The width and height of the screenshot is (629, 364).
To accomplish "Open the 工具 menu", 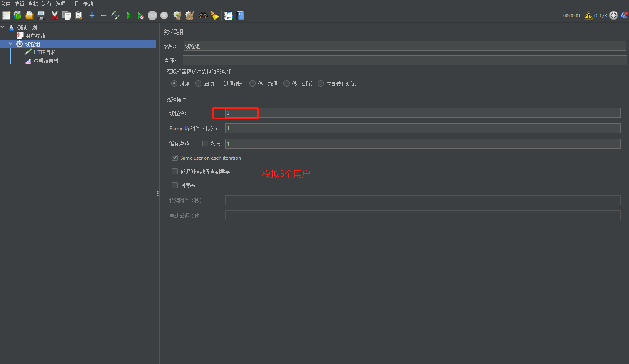I will [75, 4].
